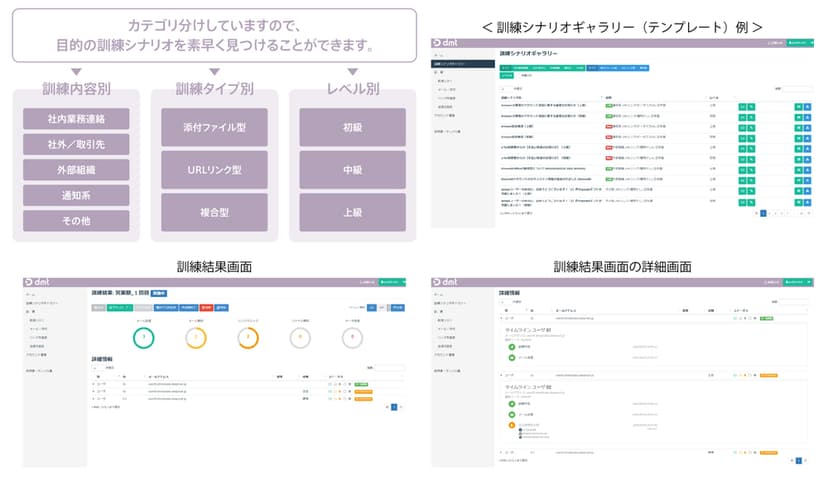The image size is (828, 479).
Task: Go to page 1 in the results screen pagination
Action: [394, 407]
